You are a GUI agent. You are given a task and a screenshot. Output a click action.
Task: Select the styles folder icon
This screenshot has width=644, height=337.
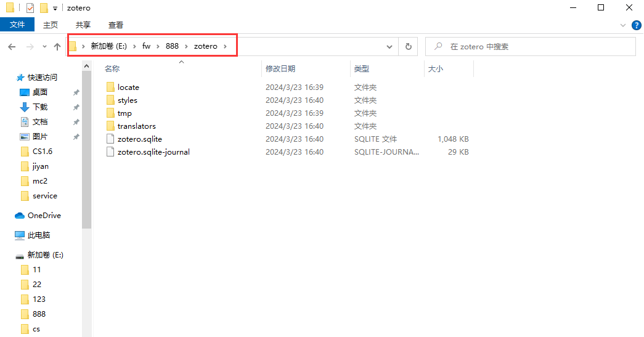tap(110, 100)
